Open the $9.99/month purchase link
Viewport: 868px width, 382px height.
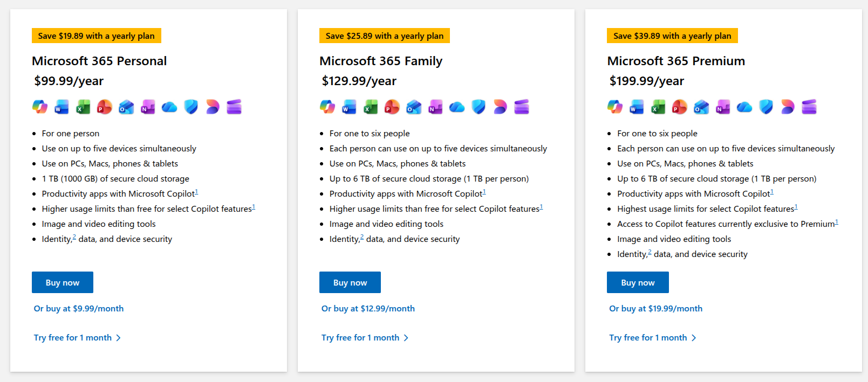(x=79, y=309)
